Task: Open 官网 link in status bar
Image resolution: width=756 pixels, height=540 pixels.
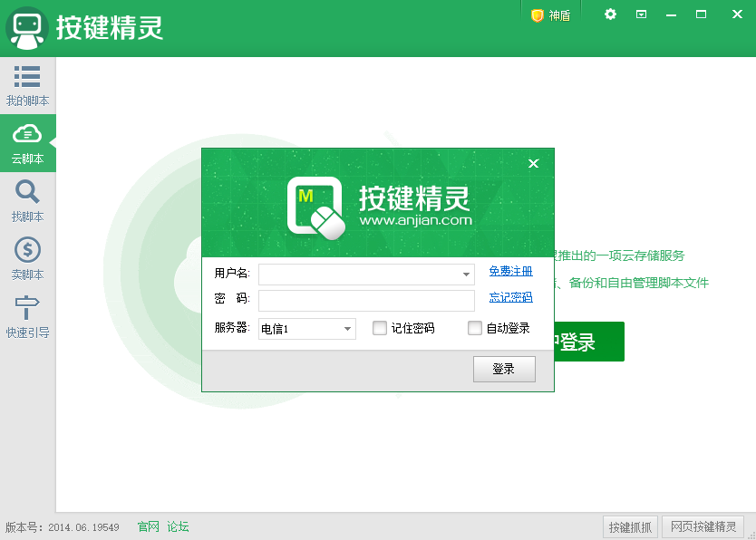Action: tap(148, 526)
